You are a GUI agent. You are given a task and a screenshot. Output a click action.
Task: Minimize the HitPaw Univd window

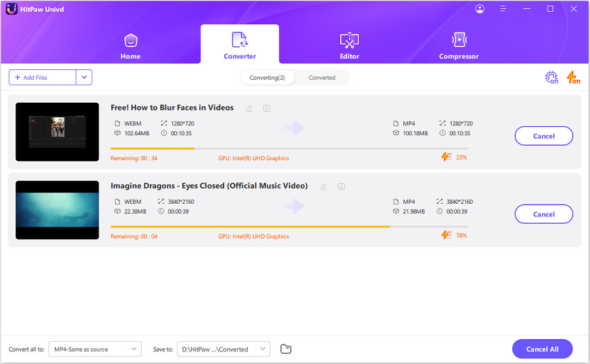pos(527,8)
